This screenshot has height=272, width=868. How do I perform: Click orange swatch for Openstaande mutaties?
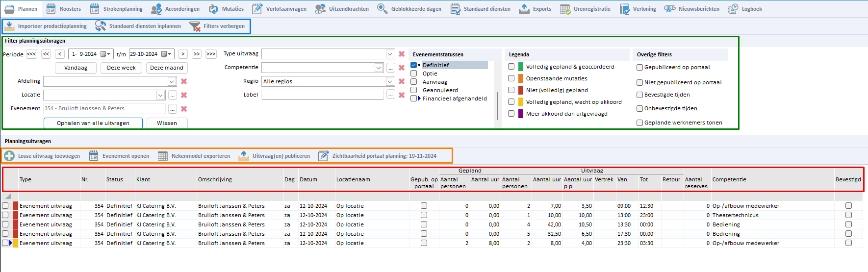click(x=521, y=78)
